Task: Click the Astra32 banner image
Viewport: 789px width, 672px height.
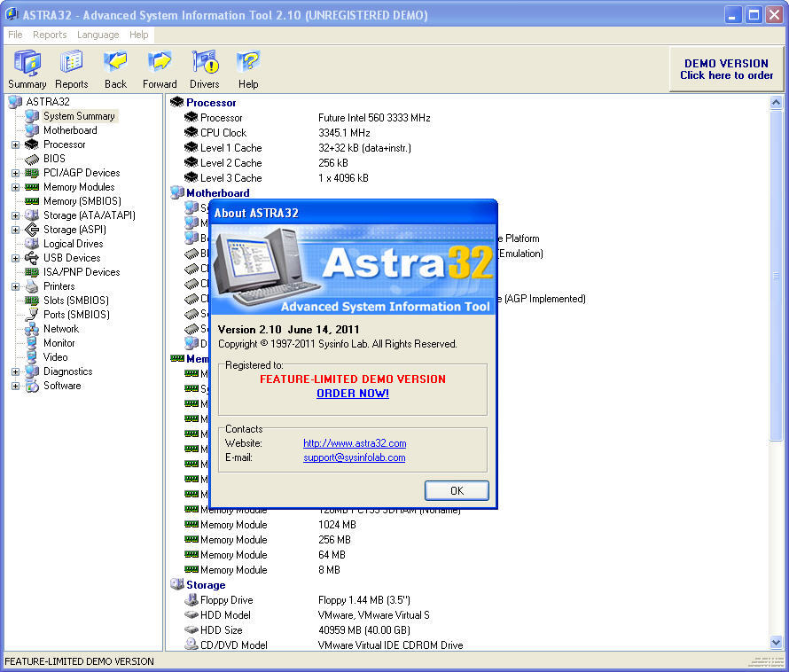Action: pyautogui.click(x=353, y=270)
